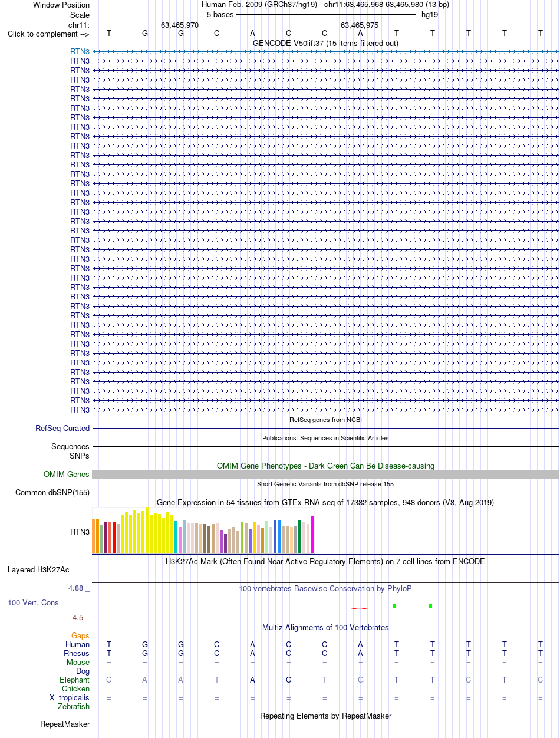Open 'Multiz Alignments of 100 Vertebrates' title
Image resolution: width=560 pixels, height=738 pixels.
click(x=325, y=627)
